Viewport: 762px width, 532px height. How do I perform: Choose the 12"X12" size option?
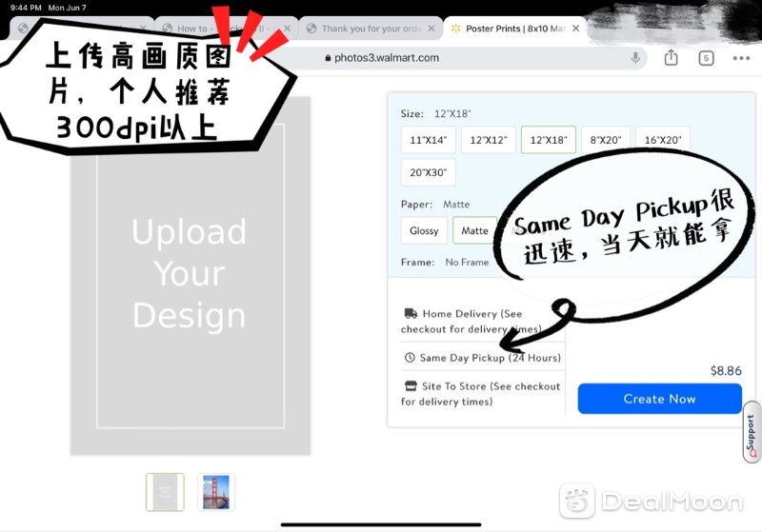click(489, 140)
